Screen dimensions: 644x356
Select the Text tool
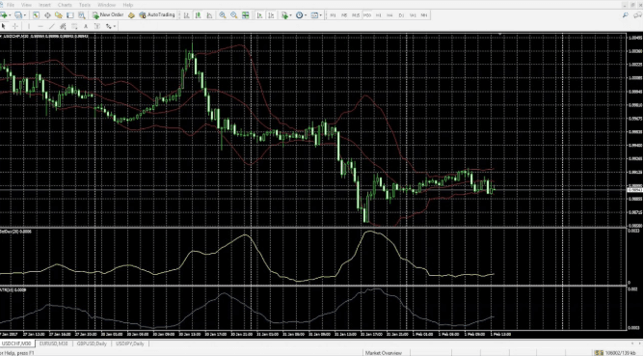pyautogui.click(x=86, y=26)
